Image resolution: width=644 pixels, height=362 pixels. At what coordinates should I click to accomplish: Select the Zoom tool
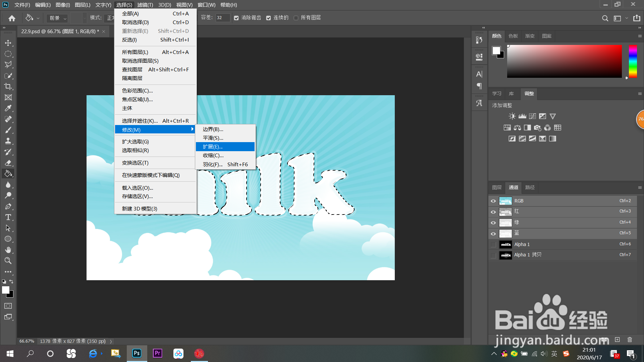(x=8, y=261)
